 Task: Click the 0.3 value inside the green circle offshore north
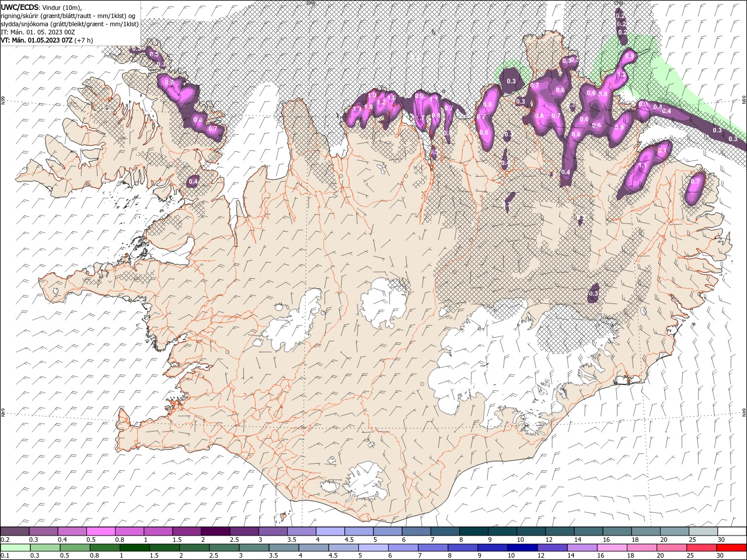pyautogui.click(x=511, y=81)
